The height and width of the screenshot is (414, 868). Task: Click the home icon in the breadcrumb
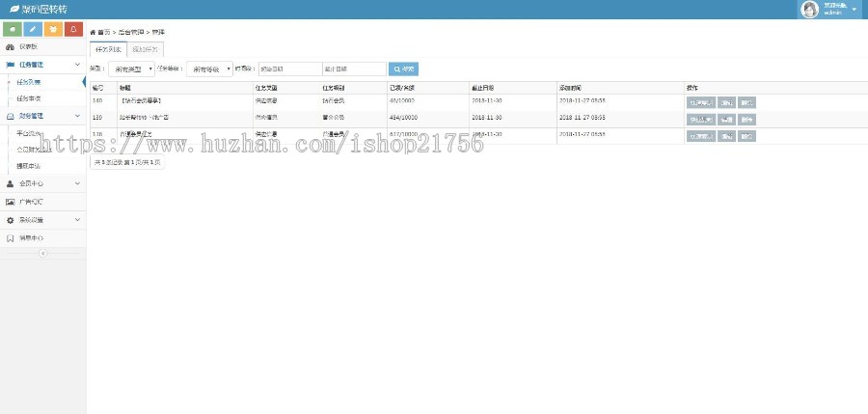tap(93, 33)
